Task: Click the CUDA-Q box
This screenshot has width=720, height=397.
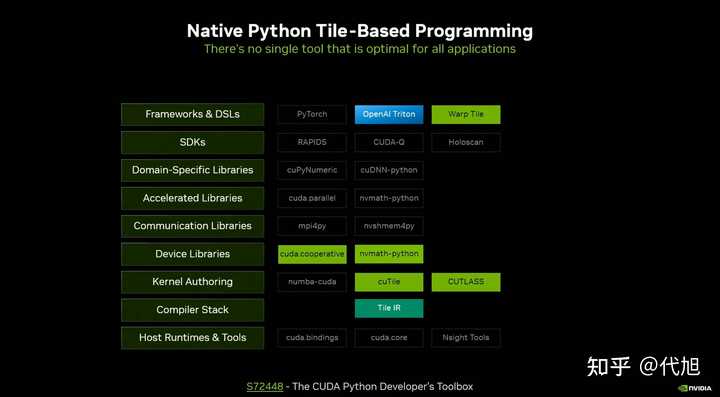Action: point(389,142)
